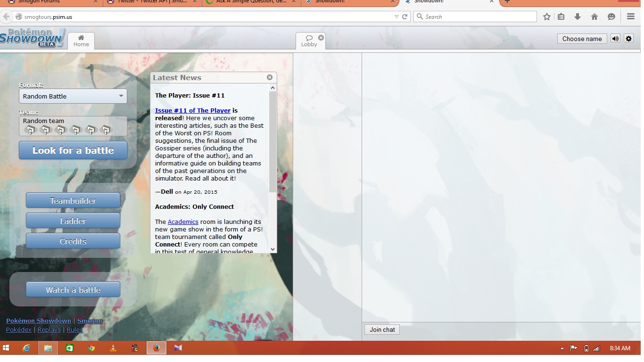
Task: Toggle the sound speaker icon
Action: (615, 39)
